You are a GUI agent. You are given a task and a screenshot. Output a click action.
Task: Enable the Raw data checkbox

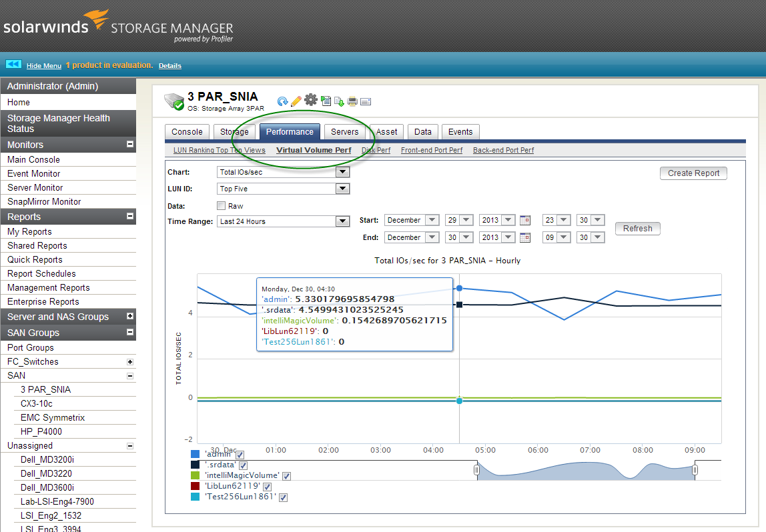pos(222,205)
